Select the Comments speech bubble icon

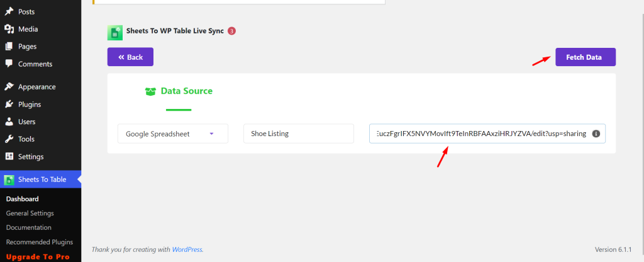(9, 64)
